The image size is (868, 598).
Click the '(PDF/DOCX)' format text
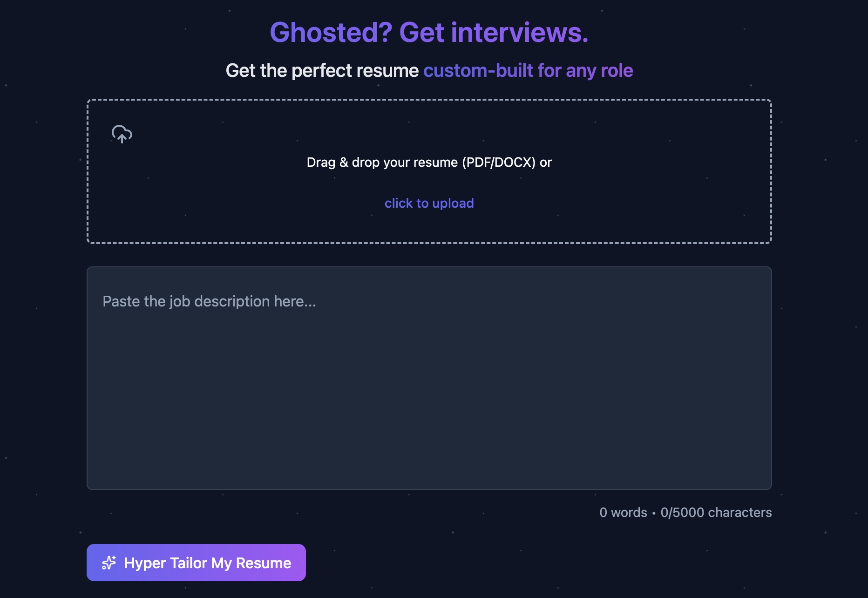pos(498,163)
